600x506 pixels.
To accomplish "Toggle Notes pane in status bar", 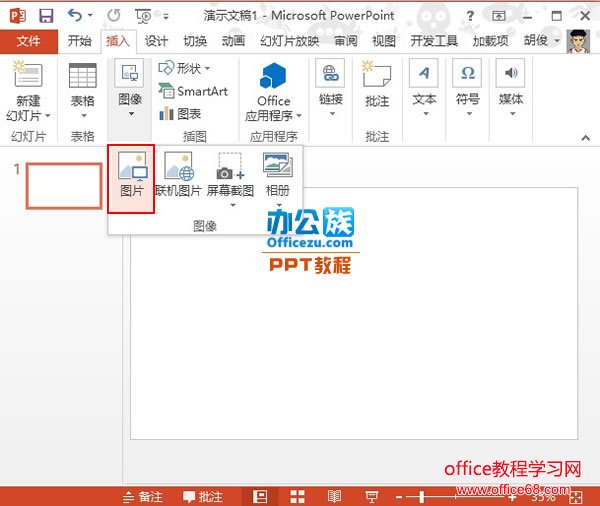I will click(143, 497).
